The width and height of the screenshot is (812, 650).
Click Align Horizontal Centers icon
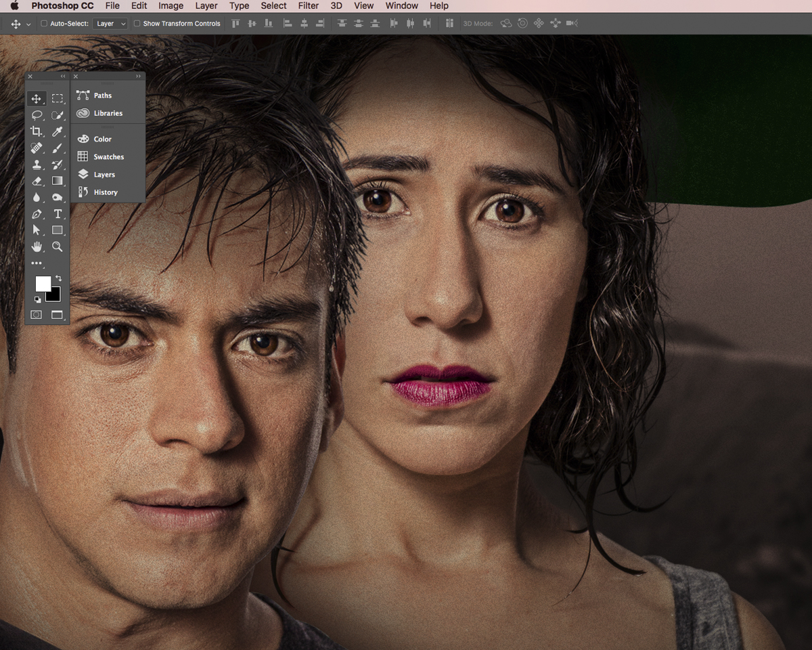304,23
